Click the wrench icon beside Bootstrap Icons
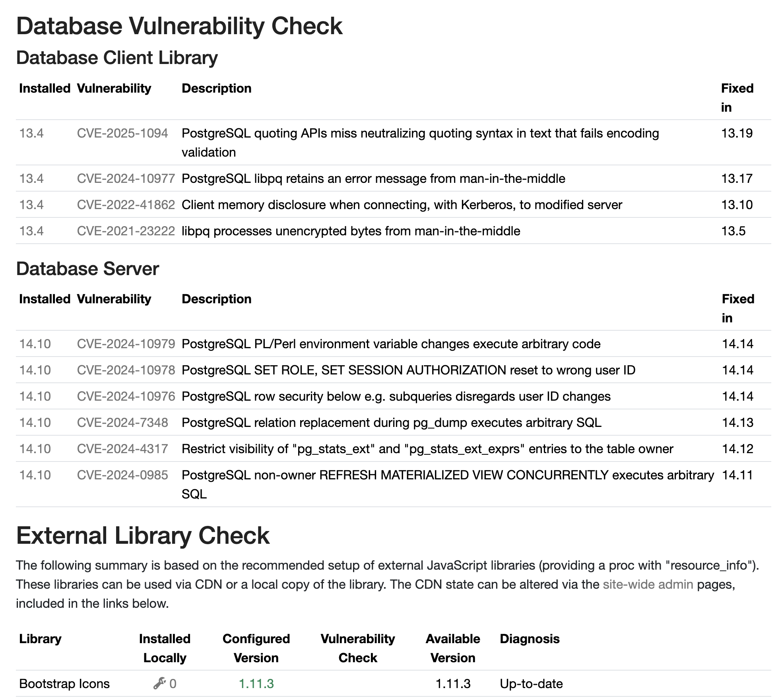Viewport: 784px width, 698px height. click(159, 683)
